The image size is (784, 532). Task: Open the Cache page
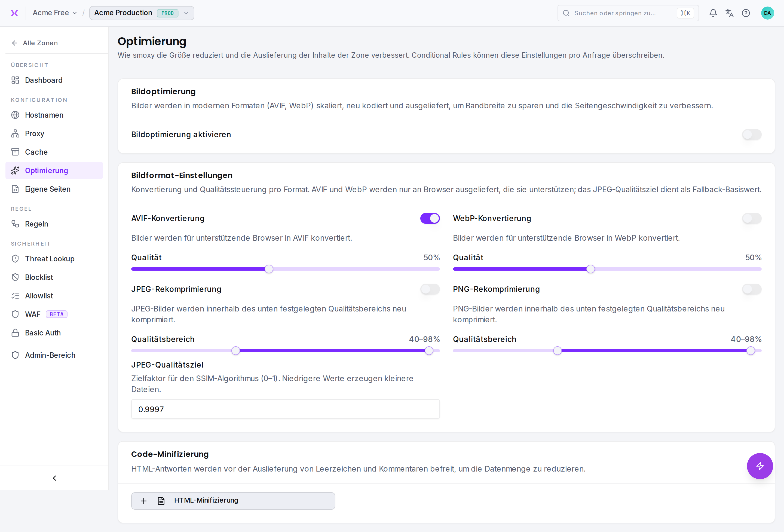pos(54,152)
